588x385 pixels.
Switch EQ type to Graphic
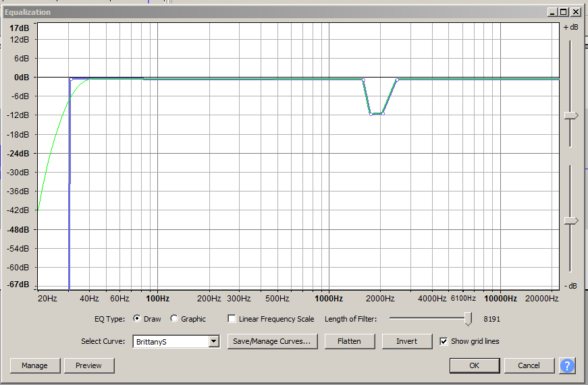tap(174, 319)
